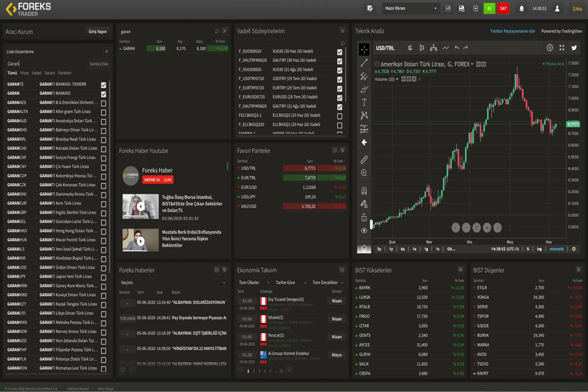Image resolution: width=588 pixels, height=392 pixels.
Task: Click the notification bell icon
Action: (x=521, y=8)
